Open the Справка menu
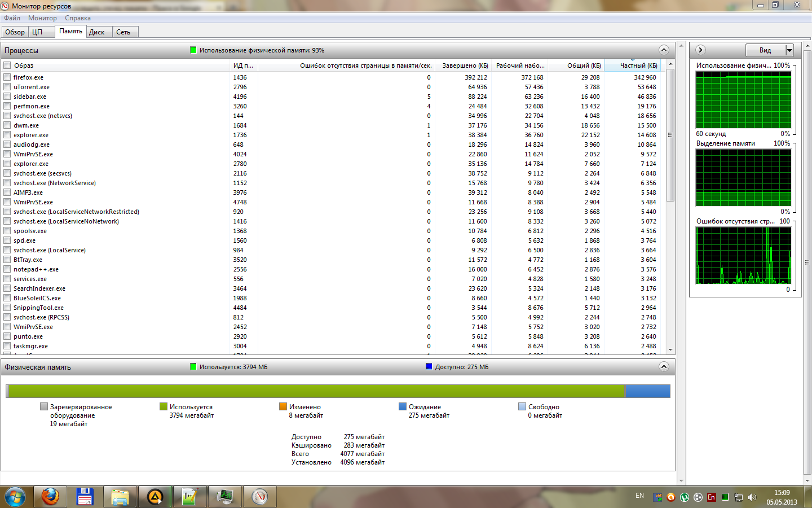The width and height of the screenshot is (812, 508). [x=78, y=18]
